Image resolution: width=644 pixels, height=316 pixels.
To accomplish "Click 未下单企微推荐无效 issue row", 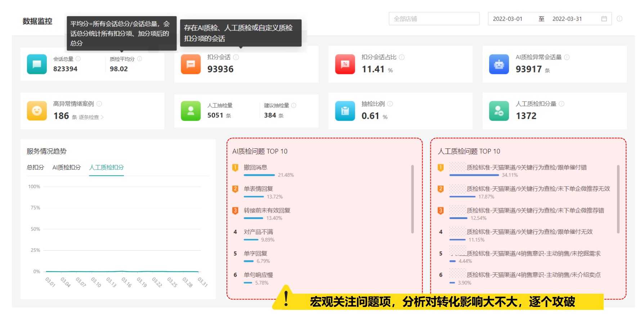I will coord(538,189).
